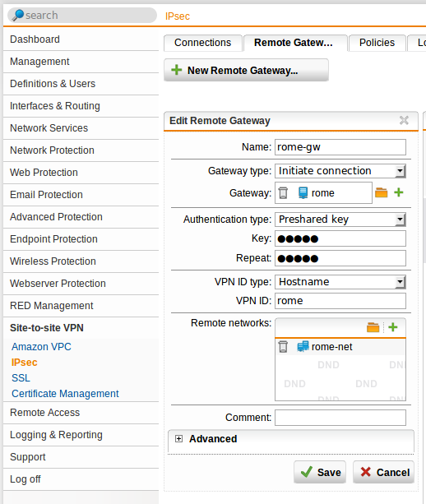Open RED Management menu
The height and width of the screenshot is (504, 426).
pos(81,305)
